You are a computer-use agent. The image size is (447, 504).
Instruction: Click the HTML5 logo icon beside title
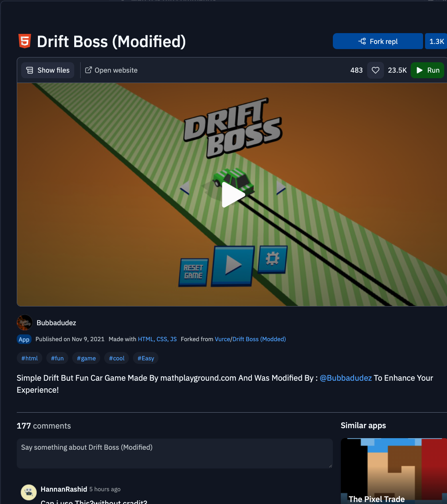25,41
